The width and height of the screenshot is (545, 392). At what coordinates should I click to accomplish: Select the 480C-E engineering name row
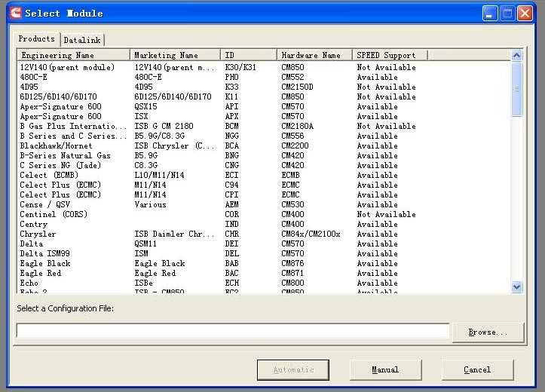click(33, 77)
